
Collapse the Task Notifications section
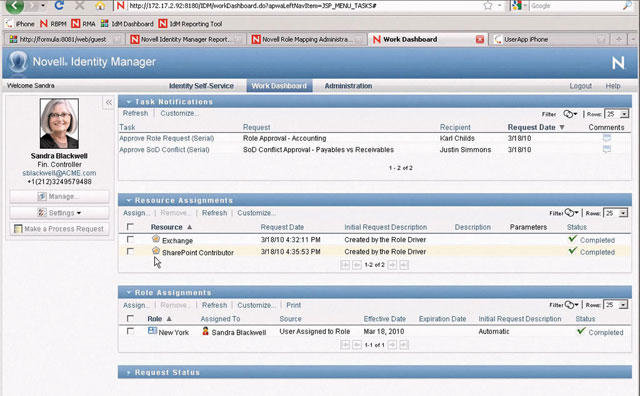coord(129,102)
